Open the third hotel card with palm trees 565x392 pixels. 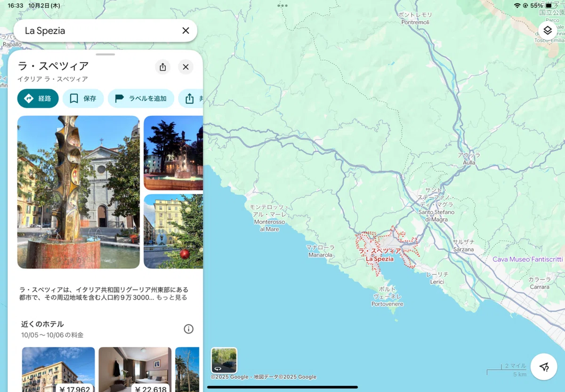187,369
